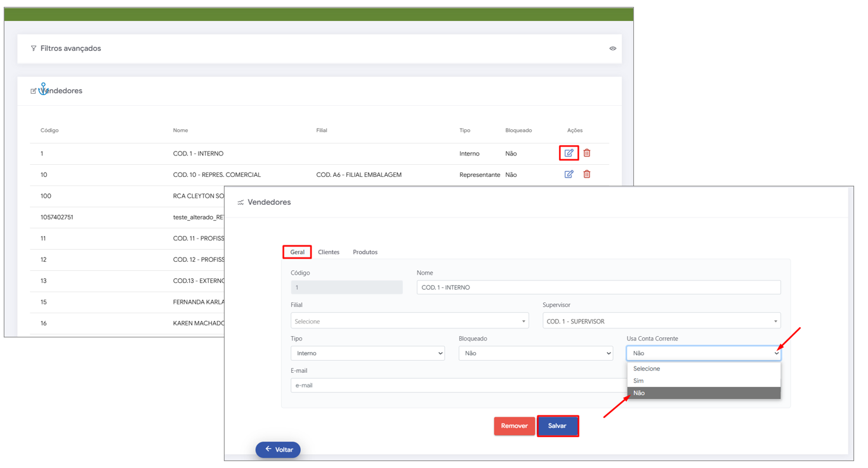868x468 pixels.
Task: Click delete trash icon for COD. 1 - INTERNO
Action: point(587,153)
